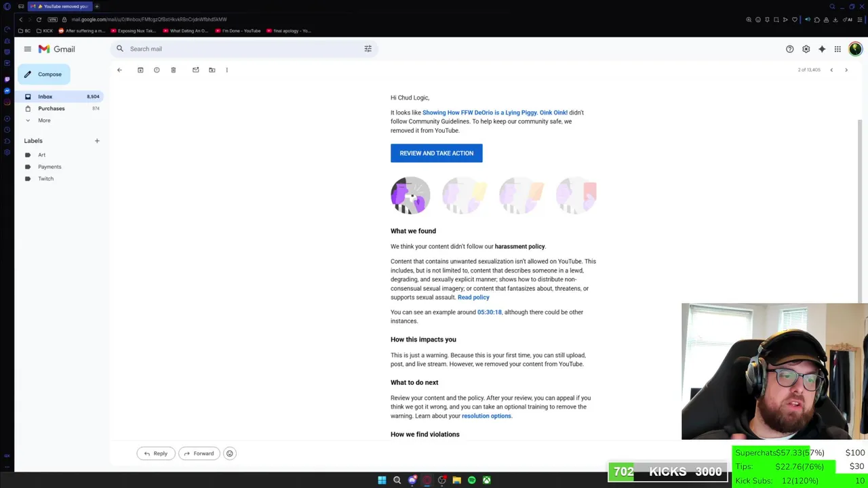
Task: Archive this email
Action: (140, 70)
